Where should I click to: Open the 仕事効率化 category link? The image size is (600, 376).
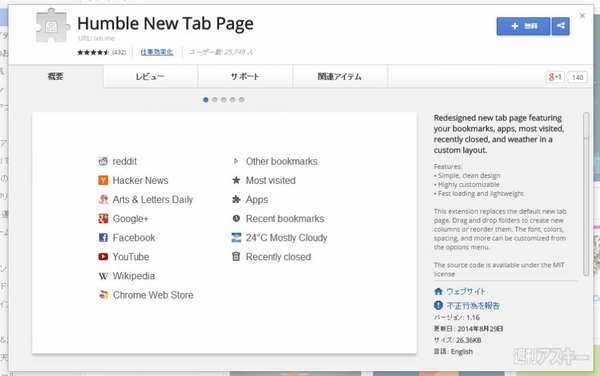157,52
